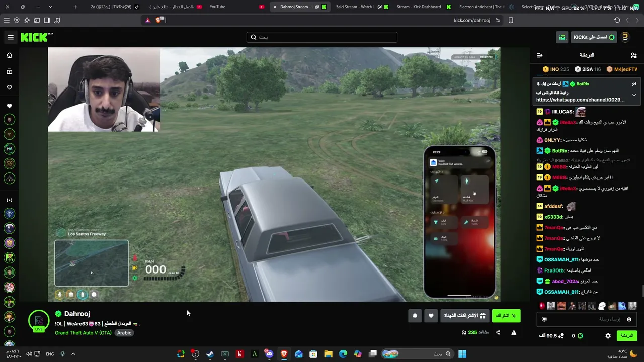Hide the pinned BotRix message

634,84
